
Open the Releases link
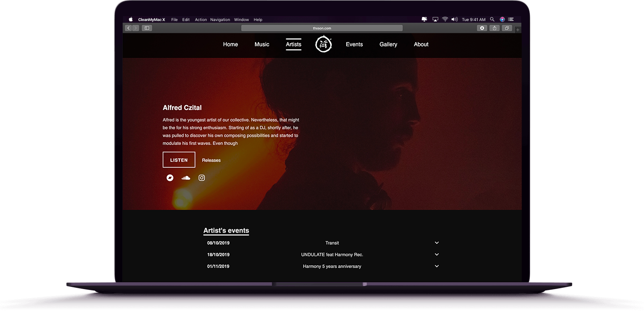[211, 160]
